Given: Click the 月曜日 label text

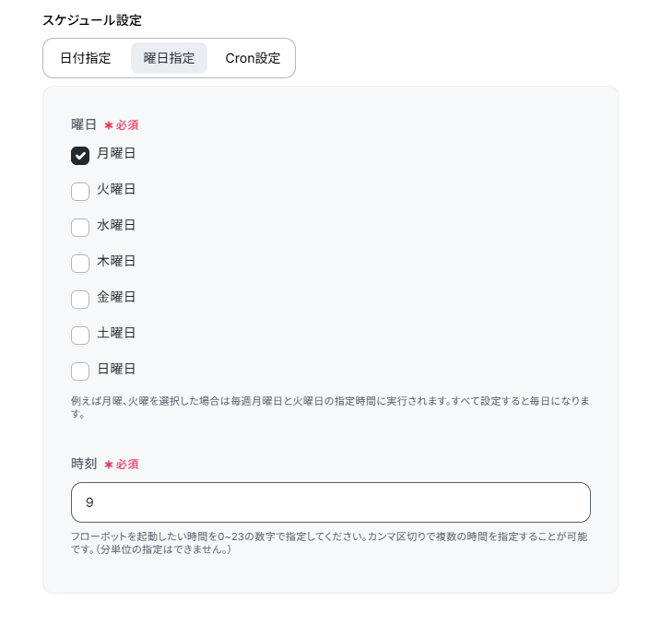Looking at the screenshot, I should coord(116,153).
